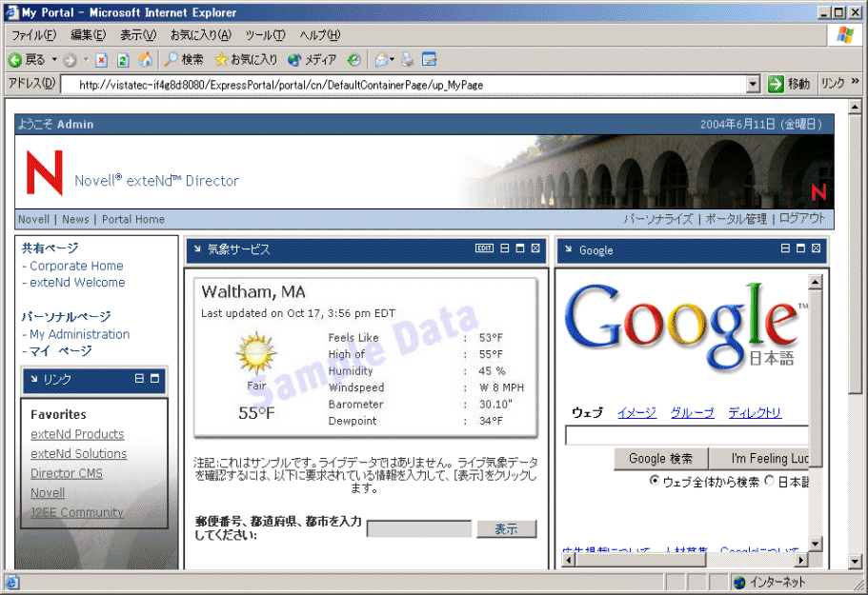This screenshot has height=595, width=868.
Task: Open exteNd Welcome shared page
Action: click(x=77, y=283)
